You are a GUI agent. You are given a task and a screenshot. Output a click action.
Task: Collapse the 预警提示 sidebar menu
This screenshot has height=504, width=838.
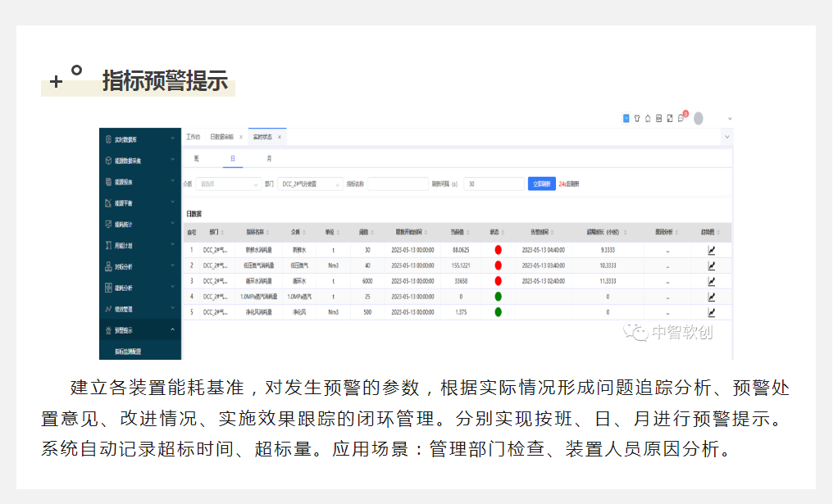tap(139, 330)
